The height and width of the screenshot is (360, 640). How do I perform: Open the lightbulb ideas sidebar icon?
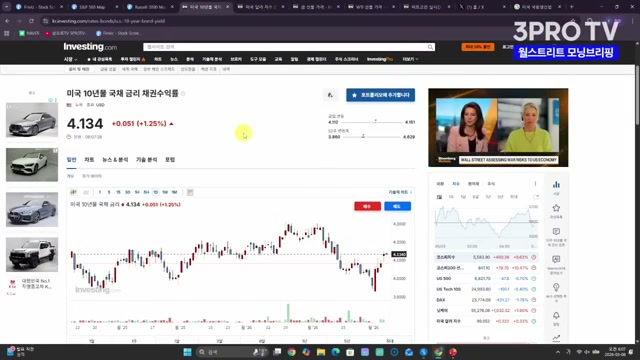click(x=556, y=287)
